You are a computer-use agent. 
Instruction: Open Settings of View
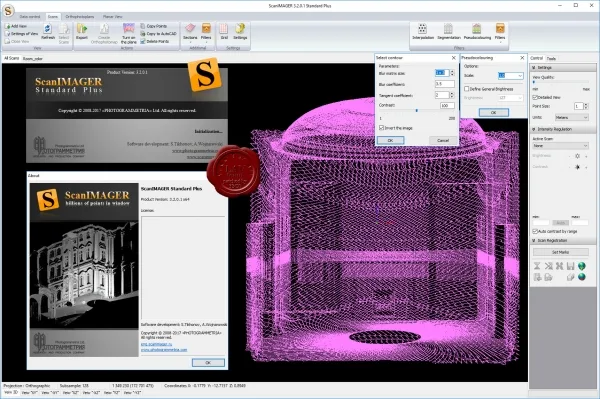21,34
